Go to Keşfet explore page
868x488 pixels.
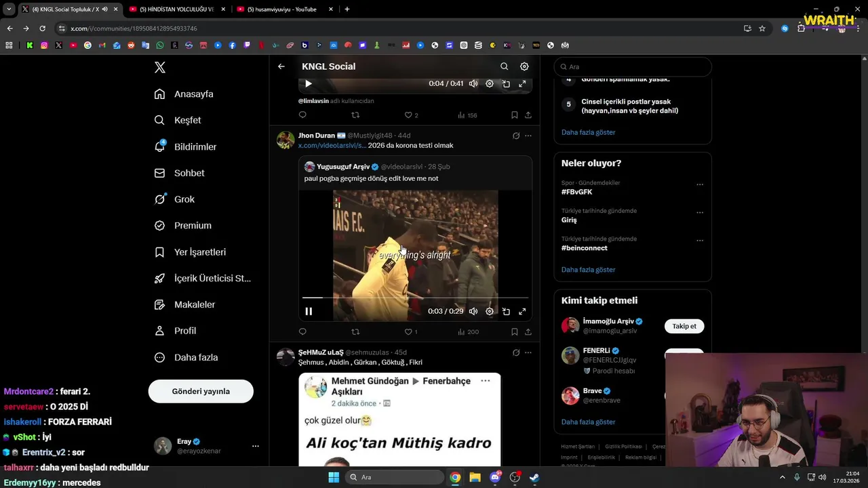(x=178, y=120)
